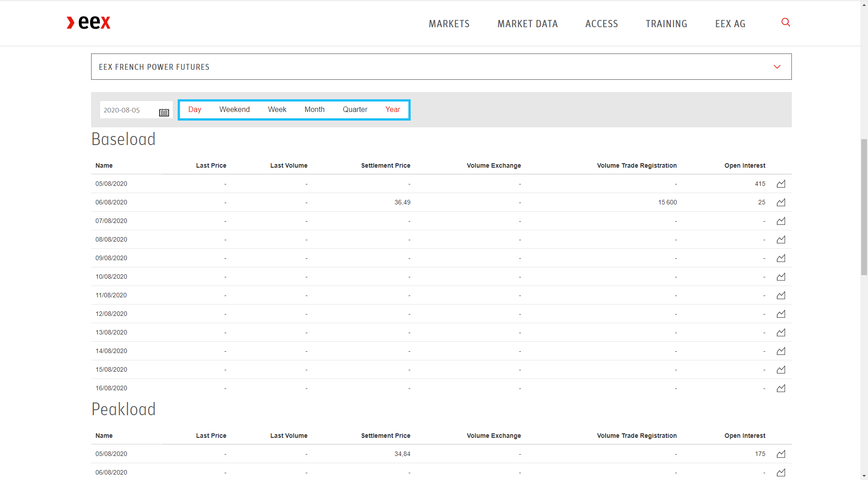Image resolution: width=868 pixels, height=480 pixels.
Task: View chart for Baseload 16/08/2020 row
Action: pyautogui.click(x=781, y=388)
